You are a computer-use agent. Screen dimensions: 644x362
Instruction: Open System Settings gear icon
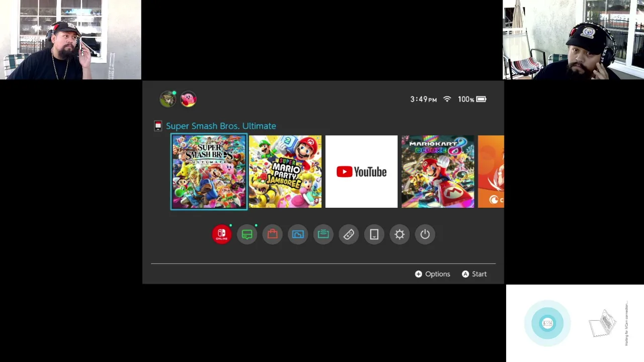coord(399,234)
